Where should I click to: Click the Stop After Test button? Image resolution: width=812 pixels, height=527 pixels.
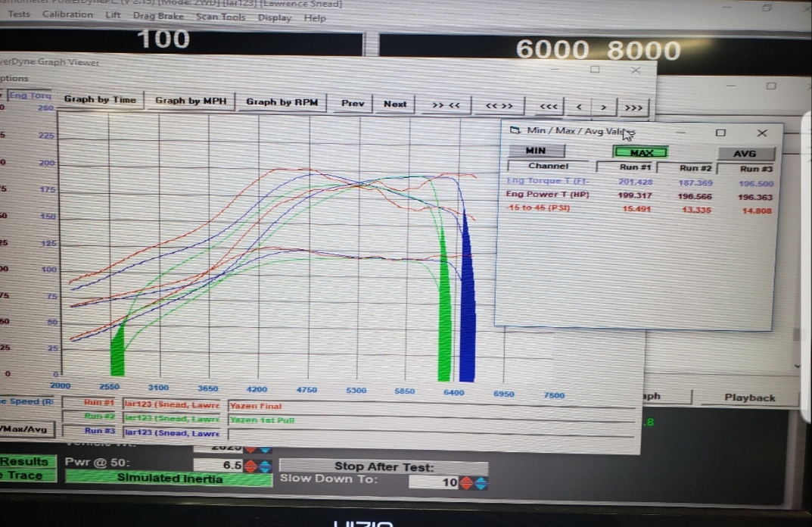(x=383, y=466)
